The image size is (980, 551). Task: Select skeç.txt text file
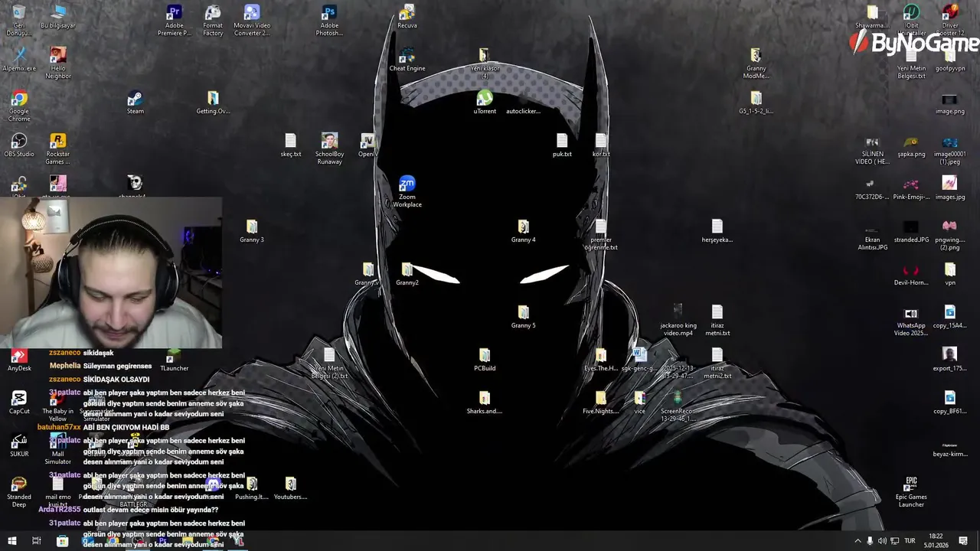[x=291, y=145]
